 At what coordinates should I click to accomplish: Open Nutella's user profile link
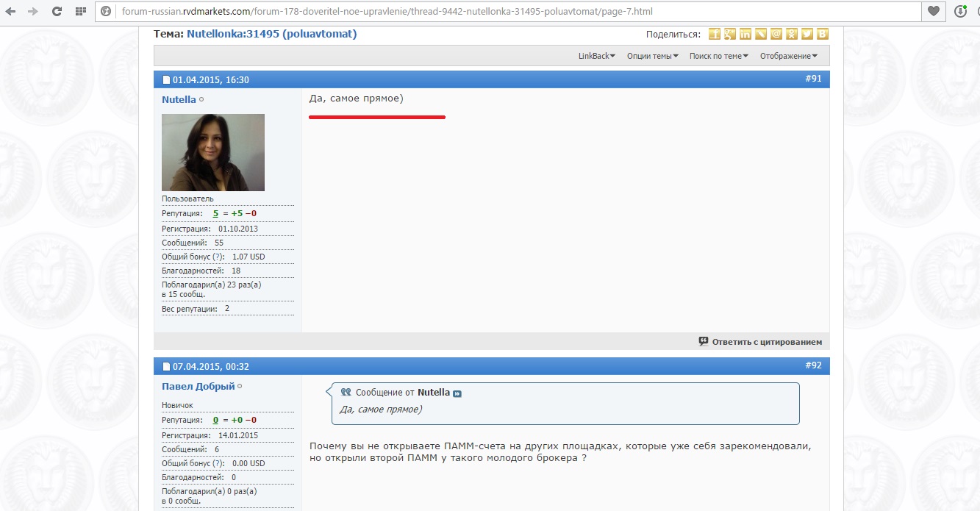click(x=179, y=99)
